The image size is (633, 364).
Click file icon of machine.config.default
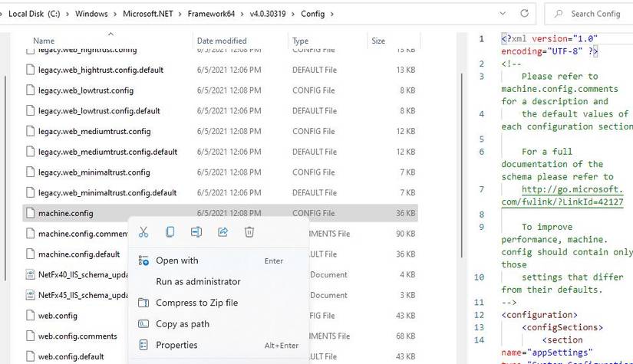[30, 254]
